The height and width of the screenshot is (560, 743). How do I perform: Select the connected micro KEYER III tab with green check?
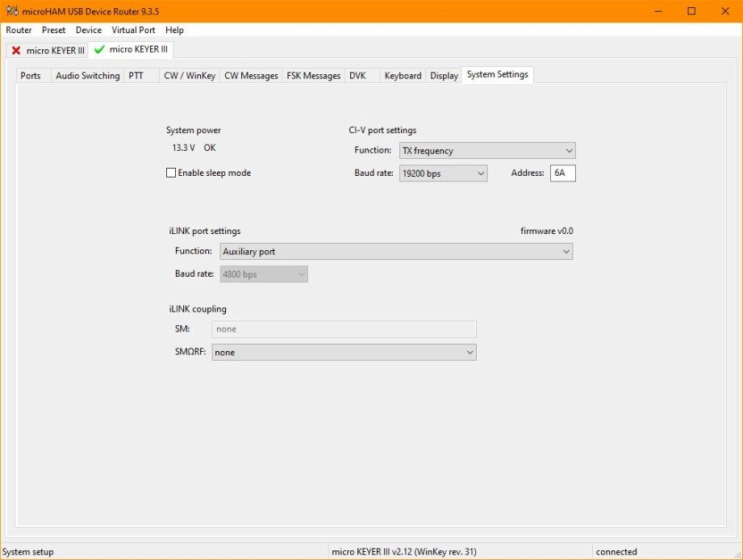click(x=131, y=49)
